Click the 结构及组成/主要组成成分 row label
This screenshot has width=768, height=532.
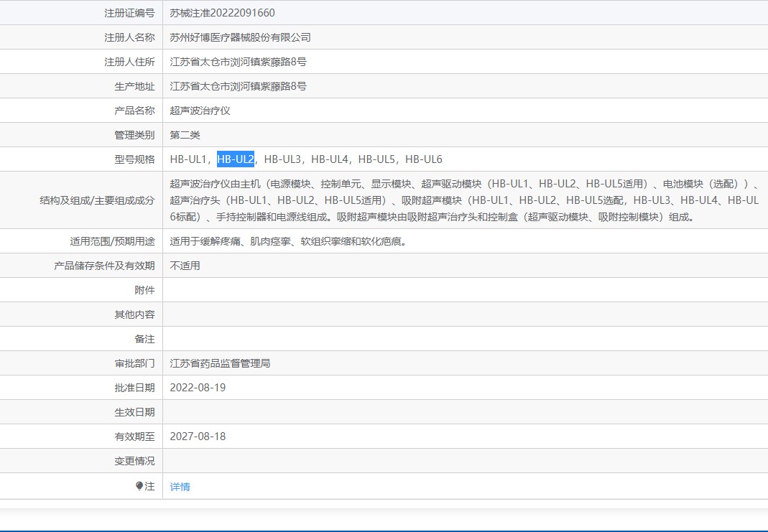97,200
